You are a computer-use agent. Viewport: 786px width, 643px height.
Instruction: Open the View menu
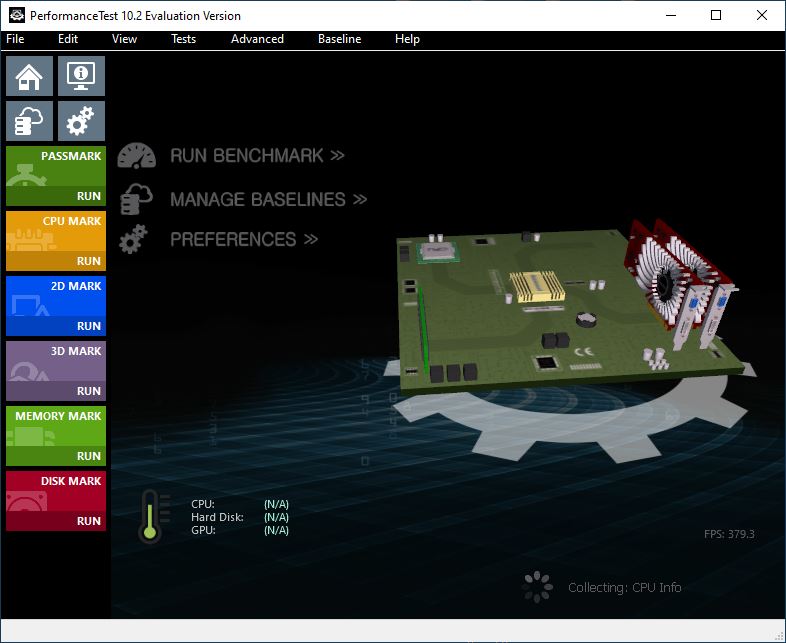[x=124, y=39]
